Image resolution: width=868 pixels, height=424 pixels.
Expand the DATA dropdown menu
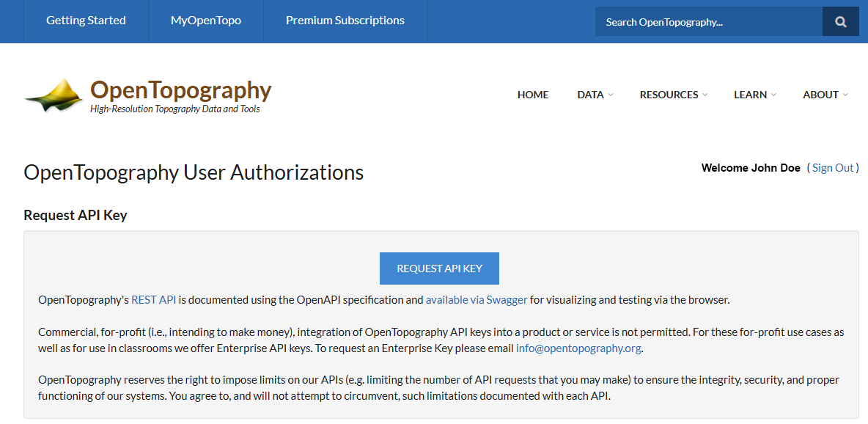[595, 95]
